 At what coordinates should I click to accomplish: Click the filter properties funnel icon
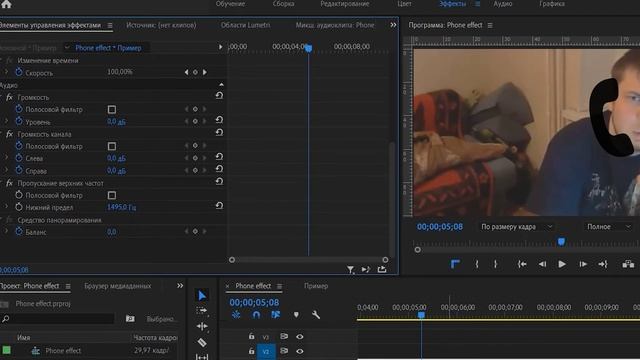(351, 269)
